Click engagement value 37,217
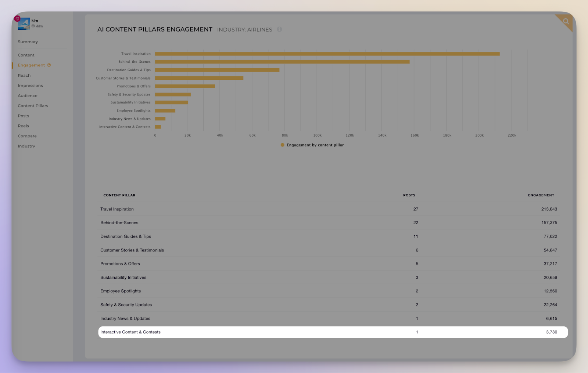 [x=551, y=264]
